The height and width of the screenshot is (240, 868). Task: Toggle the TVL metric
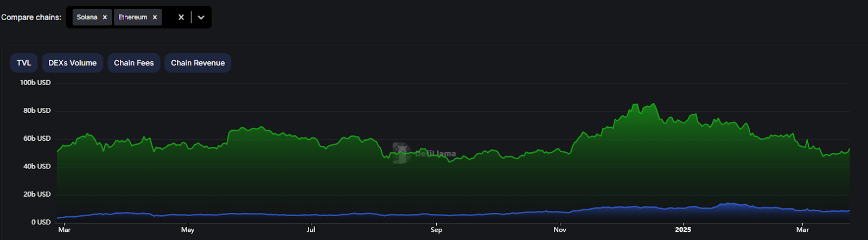(x=24, y=63)
